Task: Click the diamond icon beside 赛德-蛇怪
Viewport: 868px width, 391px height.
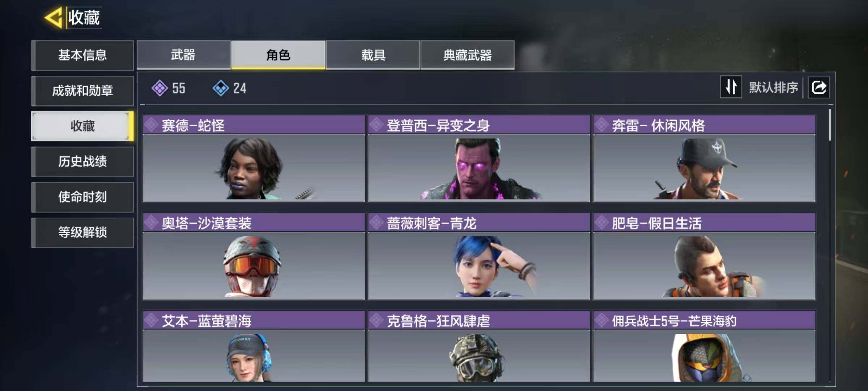Action: pos(151,125)
